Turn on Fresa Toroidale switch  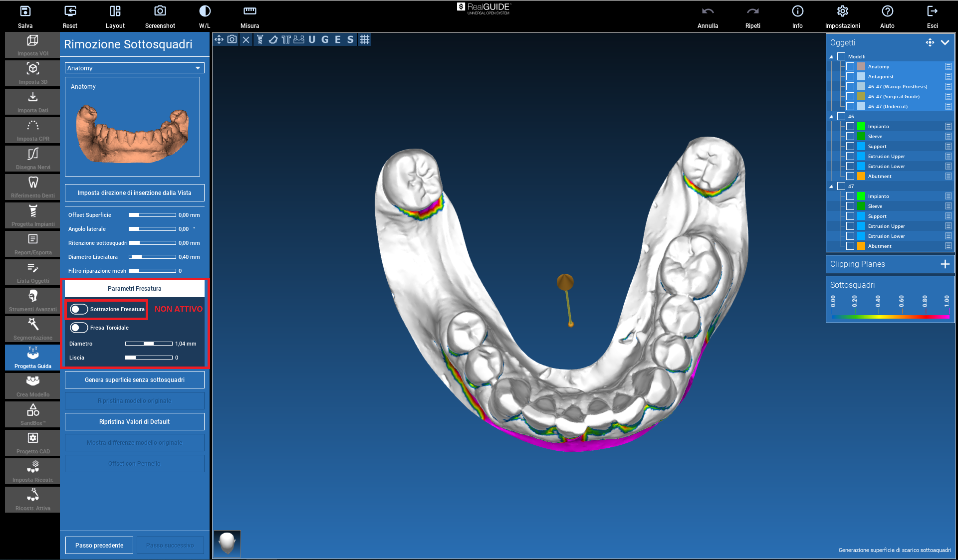tap(79, 328)
